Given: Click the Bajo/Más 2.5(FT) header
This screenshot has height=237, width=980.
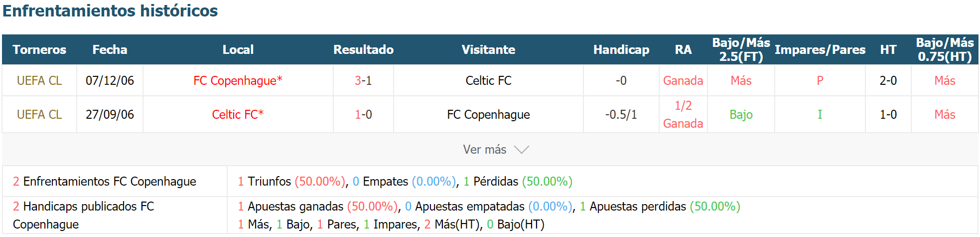Looking at the screenshot, I should point(741,49).
